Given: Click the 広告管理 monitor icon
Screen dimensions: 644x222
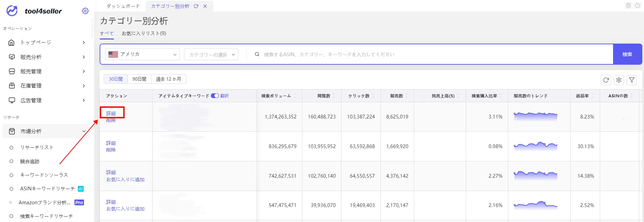Looking at the screenshot, I should [12, 100].
